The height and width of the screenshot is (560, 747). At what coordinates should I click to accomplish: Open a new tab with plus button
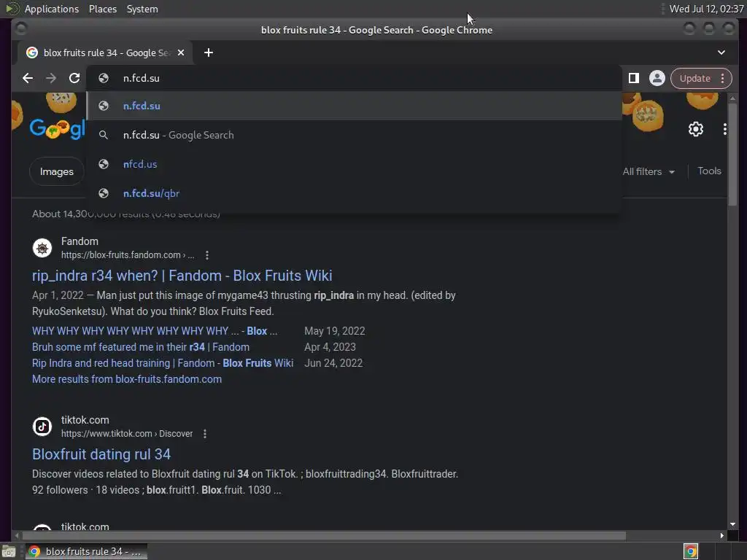coord(208,52)
